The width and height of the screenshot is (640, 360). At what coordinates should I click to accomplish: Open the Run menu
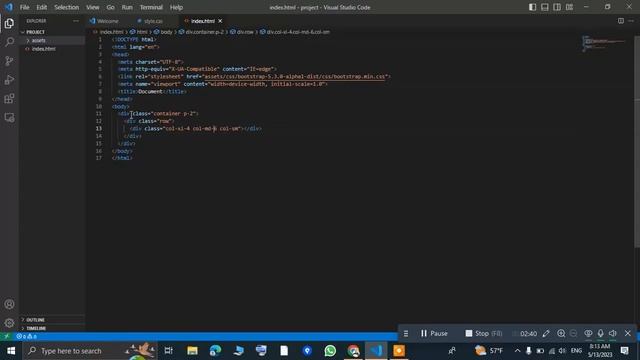(127, 7)
